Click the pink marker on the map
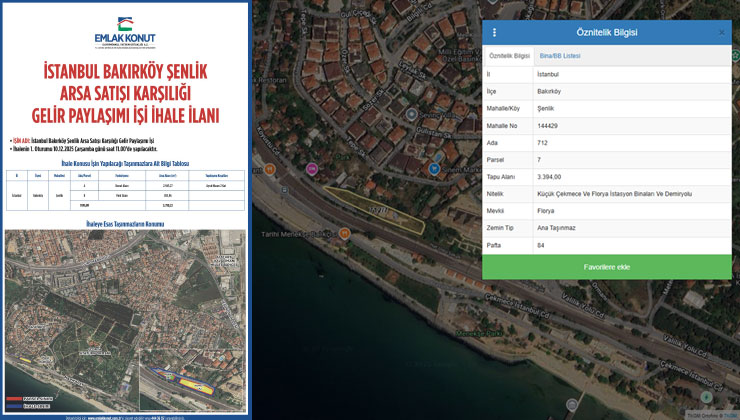Image resolution: width=740 pixels, height=420 pixels. tap(311, 169)
